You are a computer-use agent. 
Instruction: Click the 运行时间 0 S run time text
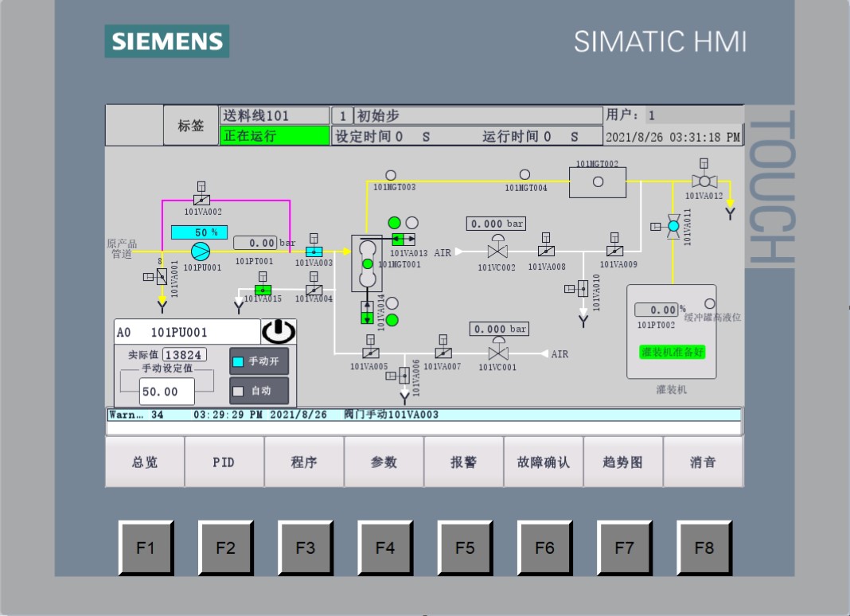530,136
